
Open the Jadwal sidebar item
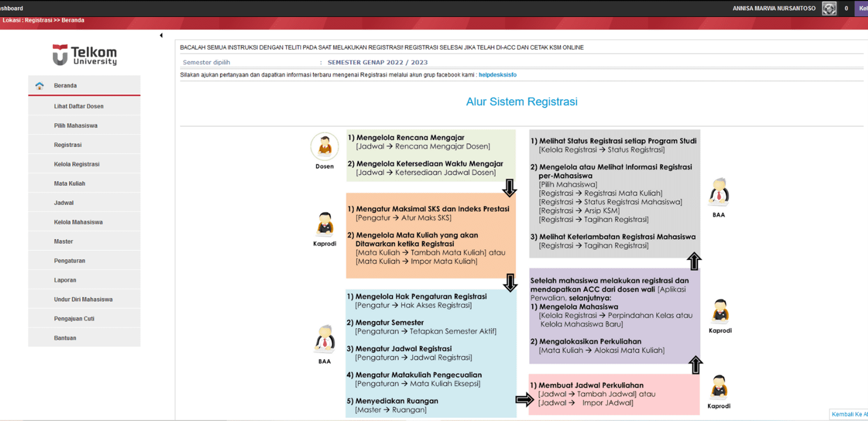click(x=64, y=203)
